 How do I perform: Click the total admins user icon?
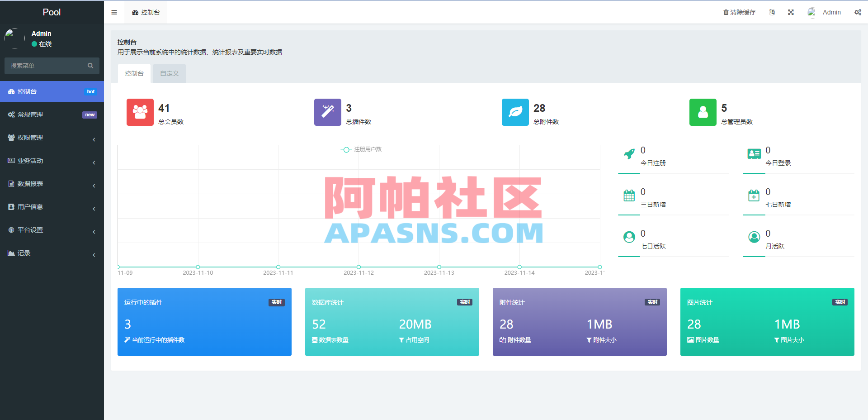(703, 112)
